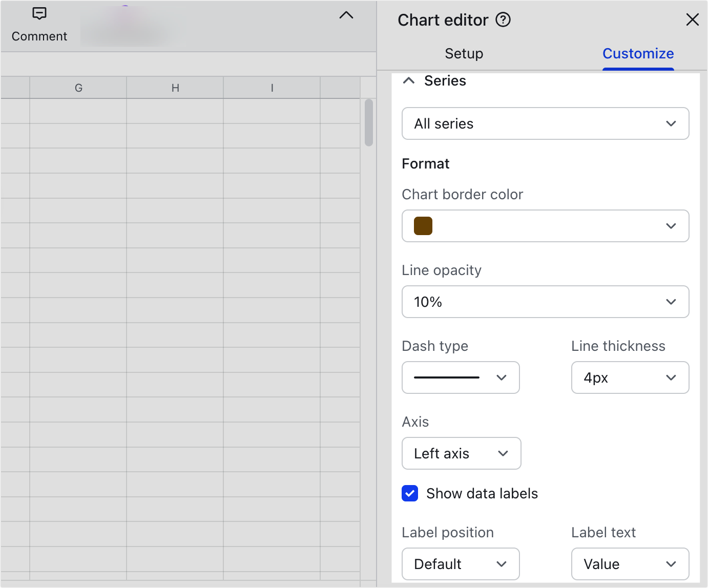
Task: Uncheck Show data labels
Action: pos(410,493)
